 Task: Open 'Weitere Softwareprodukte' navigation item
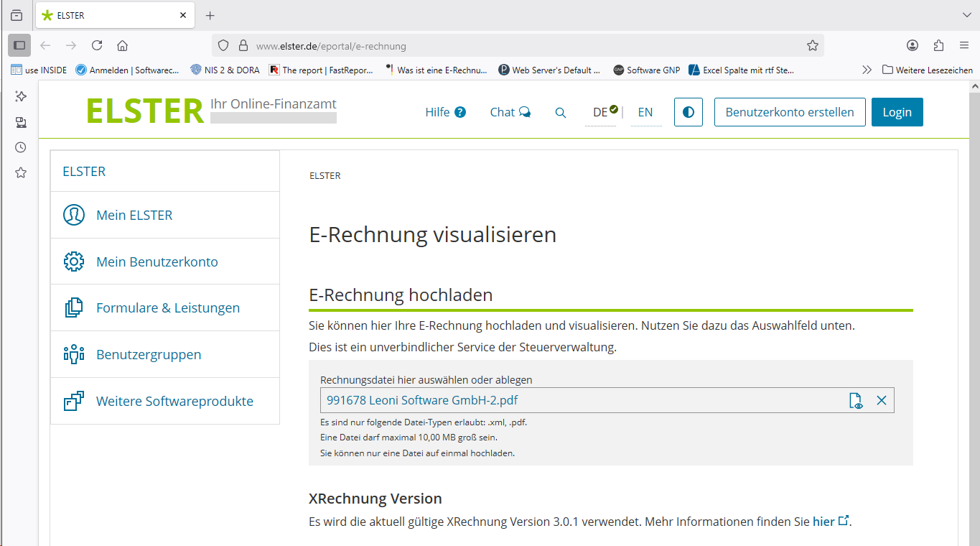click(165, 401)
